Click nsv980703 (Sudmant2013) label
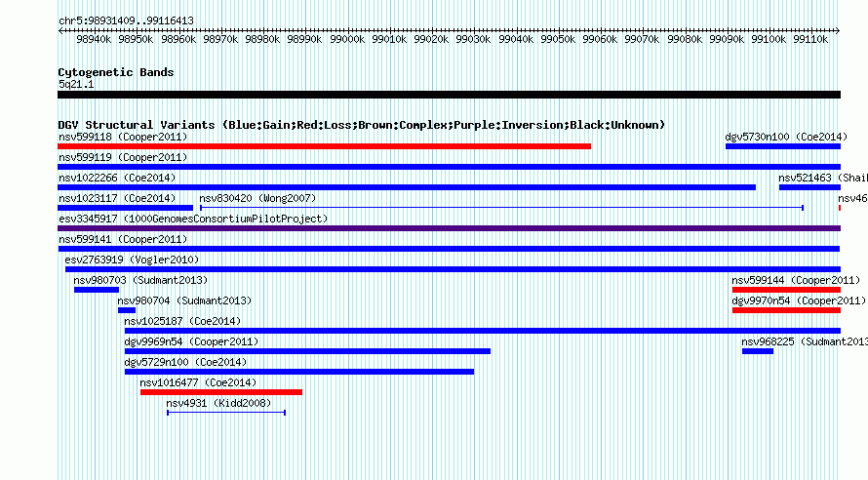The width and height of the screenshot is (868, 480). (x=140, y=280)
